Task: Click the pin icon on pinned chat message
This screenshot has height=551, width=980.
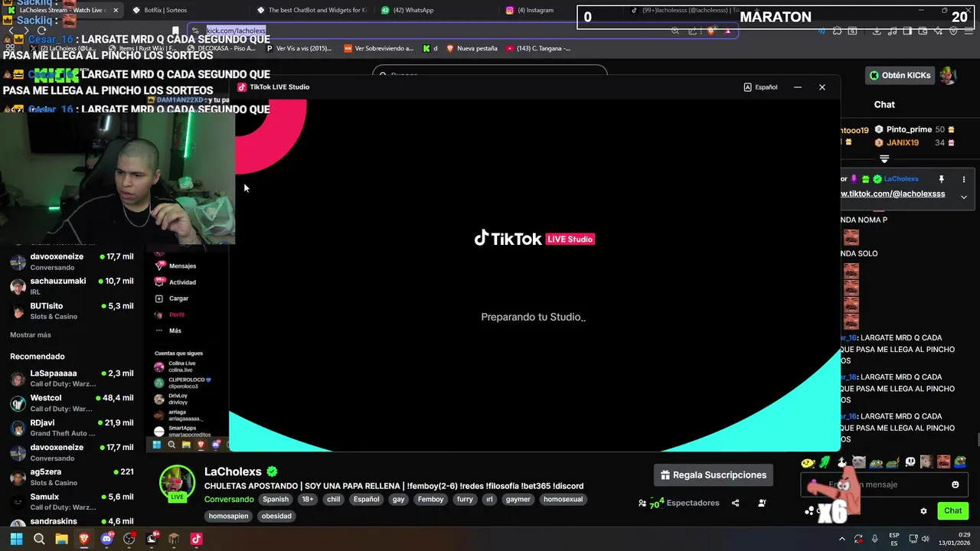Action: click(x=941, y=179)
